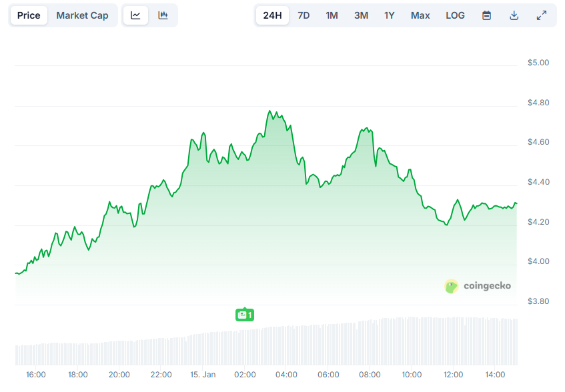Display maximum historical data with Max
This screenshot has height=392, width=565.
tap(420, 15)
